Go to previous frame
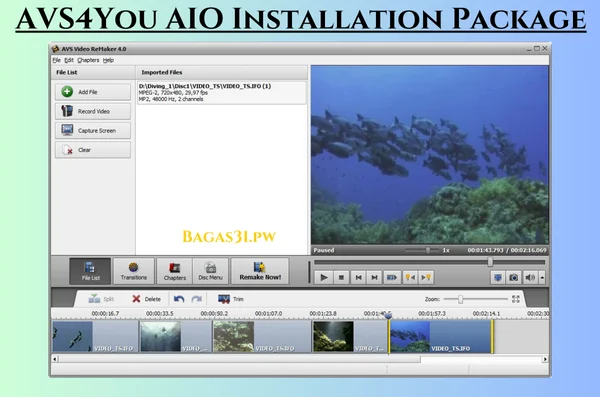The height and width of the screenshot is (397, 600). [358, 277]
